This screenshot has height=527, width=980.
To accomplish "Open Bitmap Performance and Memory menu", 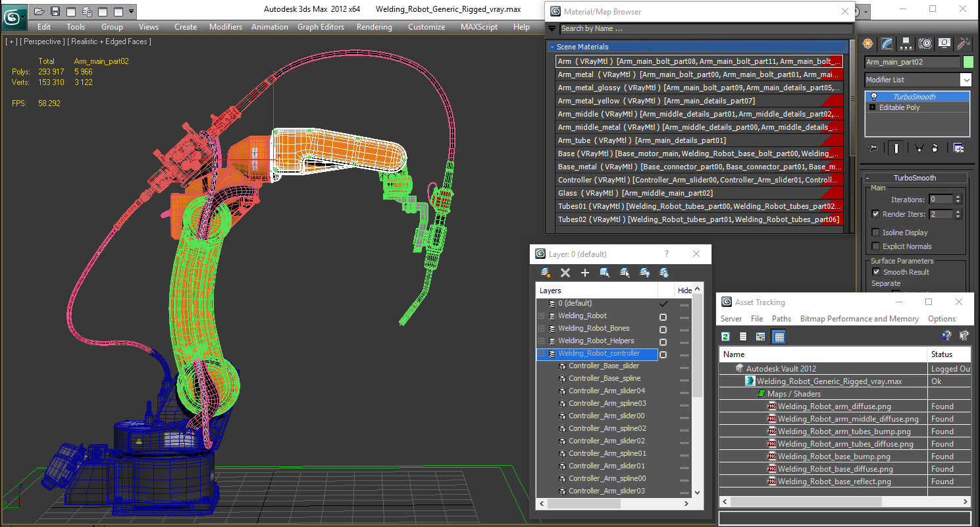I will pyautogui.click(x=859, y=319).
